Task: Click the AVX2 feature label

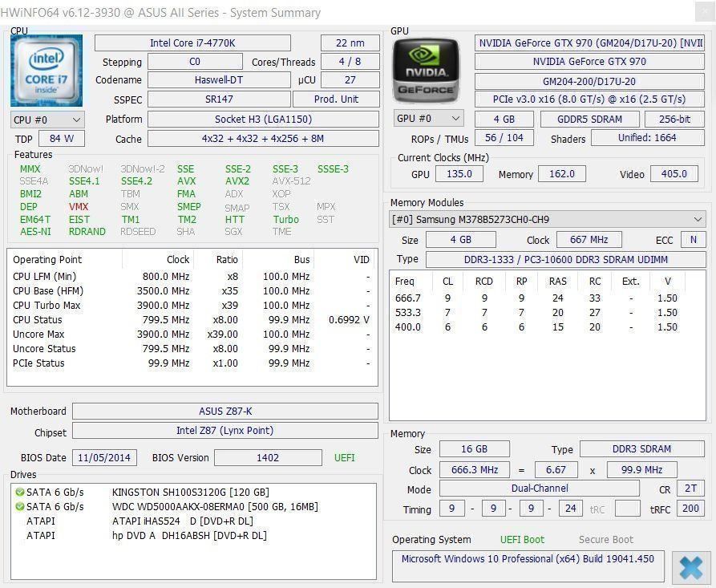Action: 237,181
